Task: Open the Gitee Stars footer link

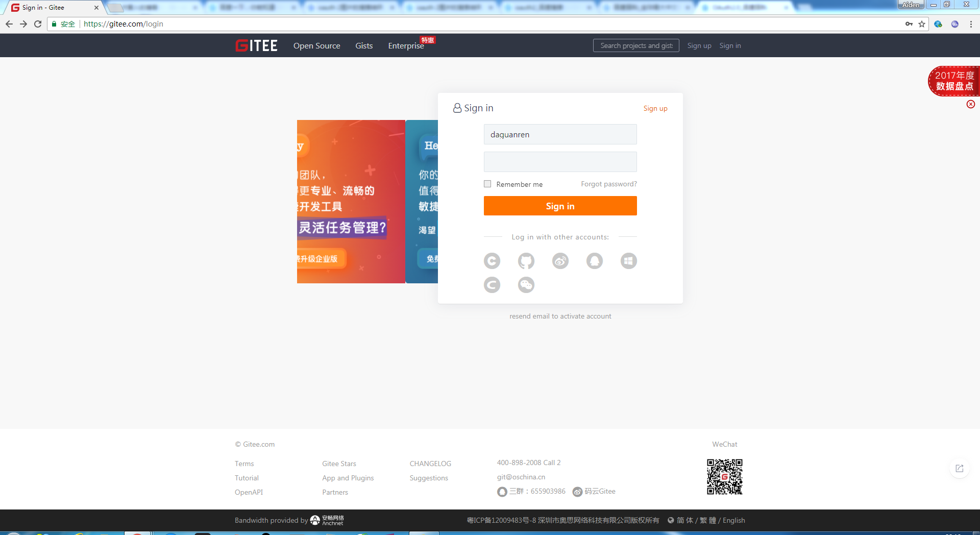Action: coord(339,464)
